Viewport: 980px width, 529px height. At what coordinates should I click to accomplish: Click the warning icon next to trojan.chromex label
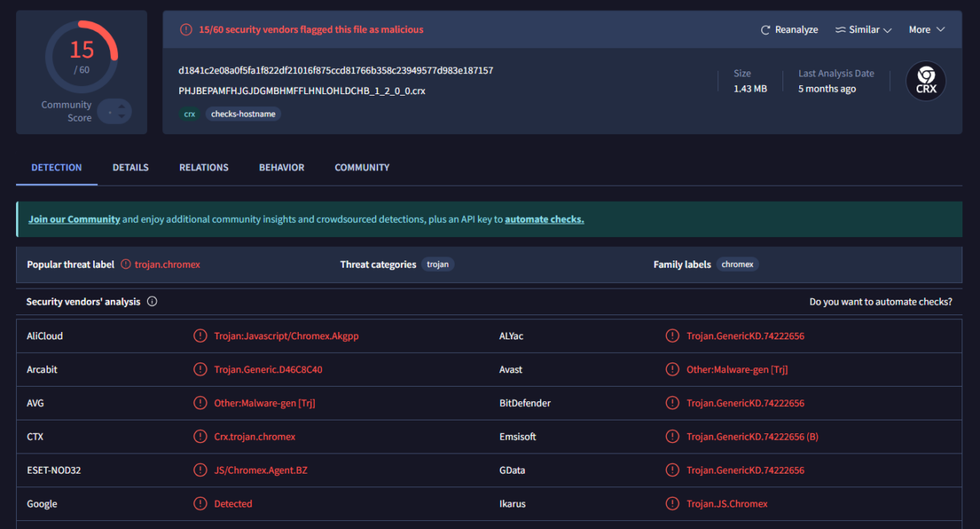tap(125, 263)
